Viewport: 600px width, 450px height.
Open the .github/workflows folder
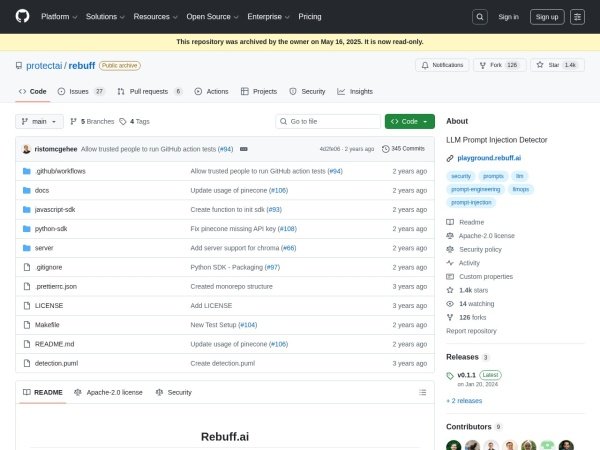60,171
